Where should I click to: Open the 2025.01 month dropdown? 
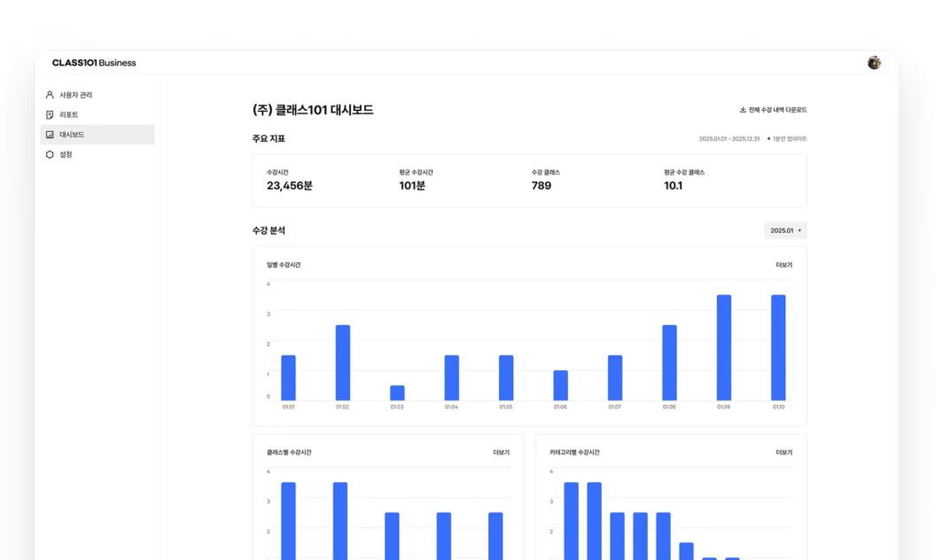click(785, 230)
